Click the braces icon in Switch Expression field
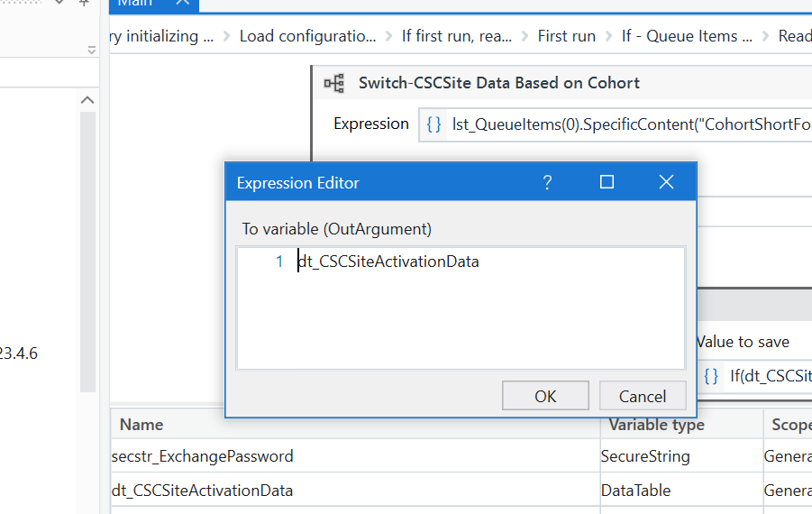The image size is (812, 514). pyautogui.click(x=433, y=124)
